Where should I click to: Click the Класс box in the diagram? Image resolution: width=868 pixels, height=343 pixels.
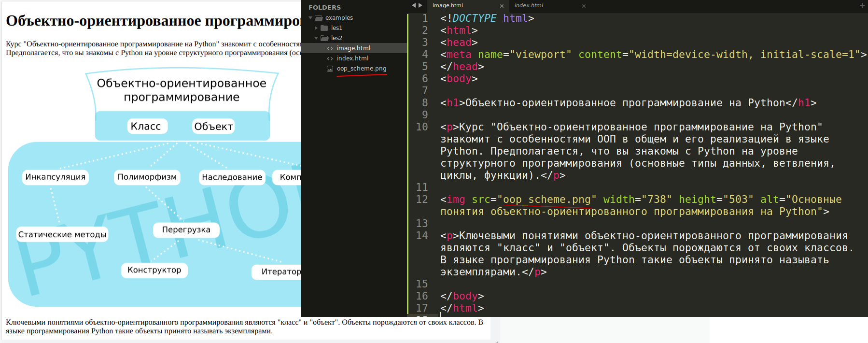[148, 126]
